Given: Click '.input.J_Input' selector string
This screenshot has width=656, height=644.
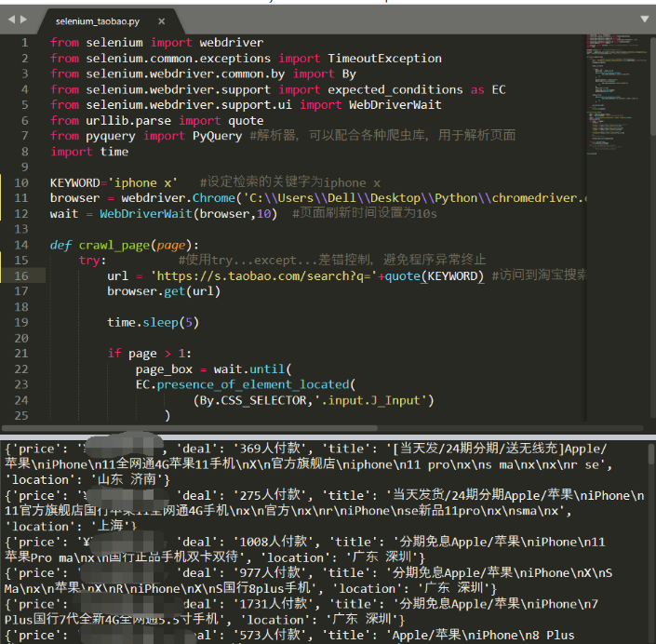Looking at the screenshot, I should (x=370, y=400).
